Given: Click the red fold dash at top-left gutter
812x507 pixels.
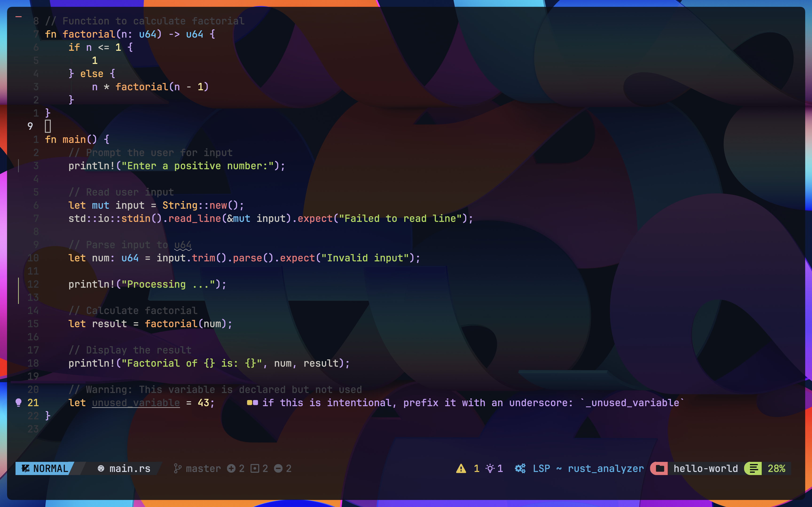Looking at the screenshot, I should [19, 16].
